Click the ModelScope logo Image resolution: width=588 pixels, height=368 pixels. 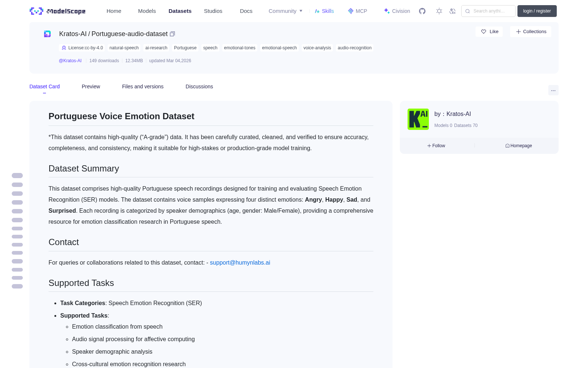[x=58, y=11]
